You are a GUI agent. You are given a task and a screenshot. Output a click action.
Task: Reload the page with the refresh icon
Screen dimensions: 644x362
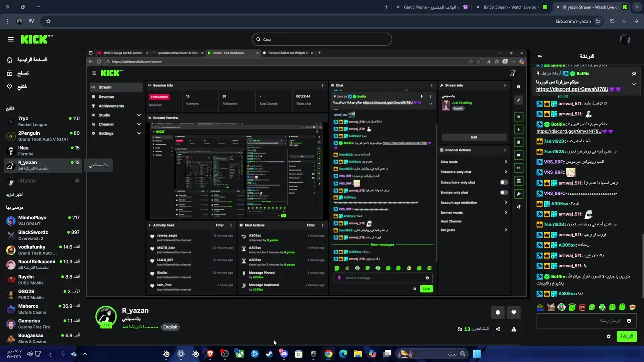pyautogui.click(x=612, y=21)
